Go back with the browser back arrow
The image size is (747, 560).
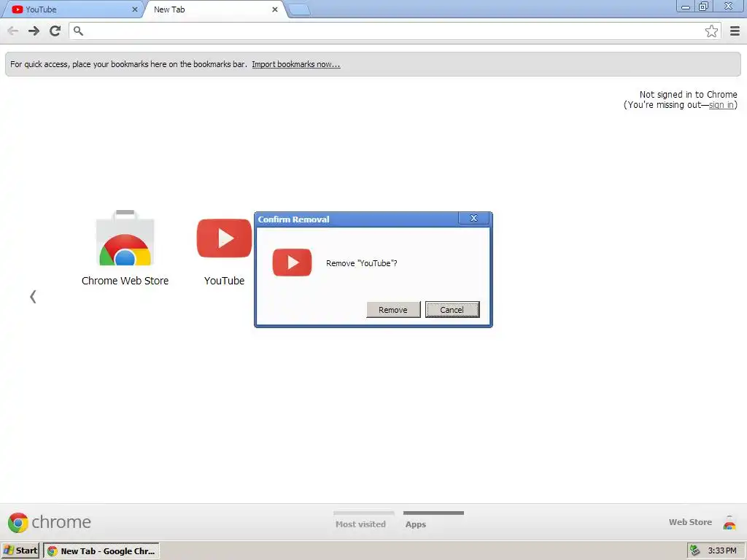[13, 31]
